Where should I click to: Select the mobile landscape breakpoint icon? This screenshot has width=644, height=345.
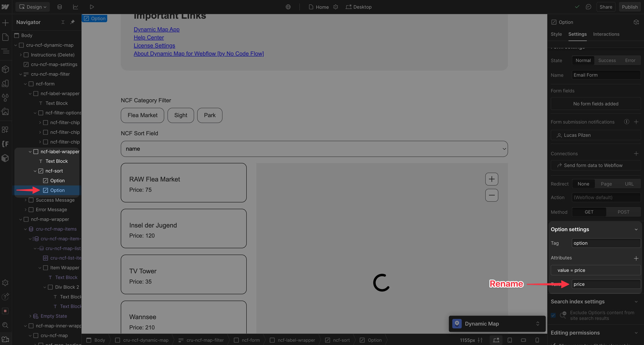tap(524, 340)
